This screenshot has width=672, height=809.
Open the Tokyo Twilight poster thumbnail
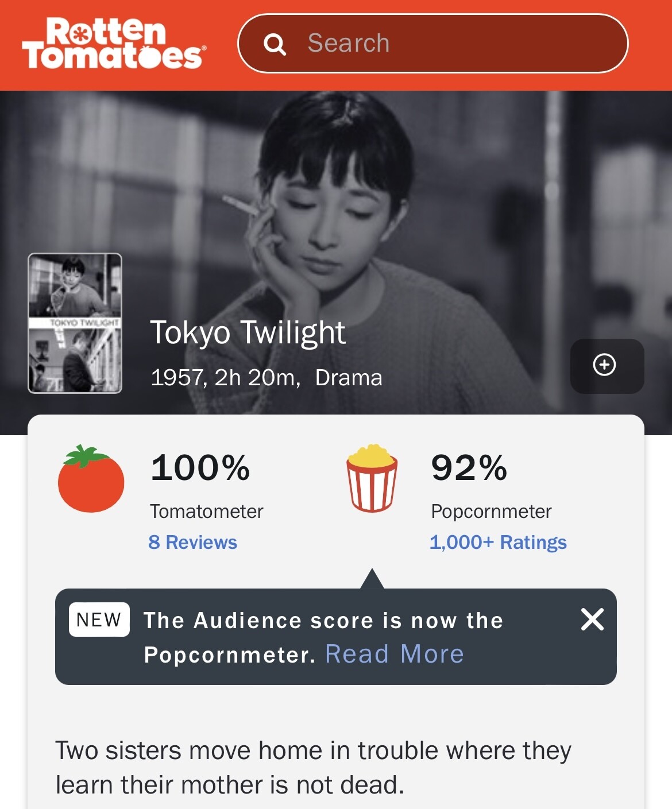[x=75, y=323]
